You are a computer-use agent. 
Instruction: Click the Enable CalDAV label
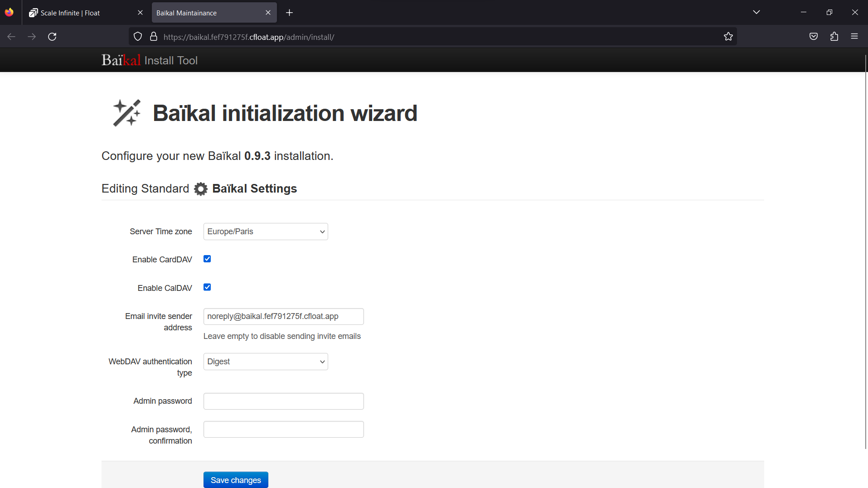tap(165, 288)
